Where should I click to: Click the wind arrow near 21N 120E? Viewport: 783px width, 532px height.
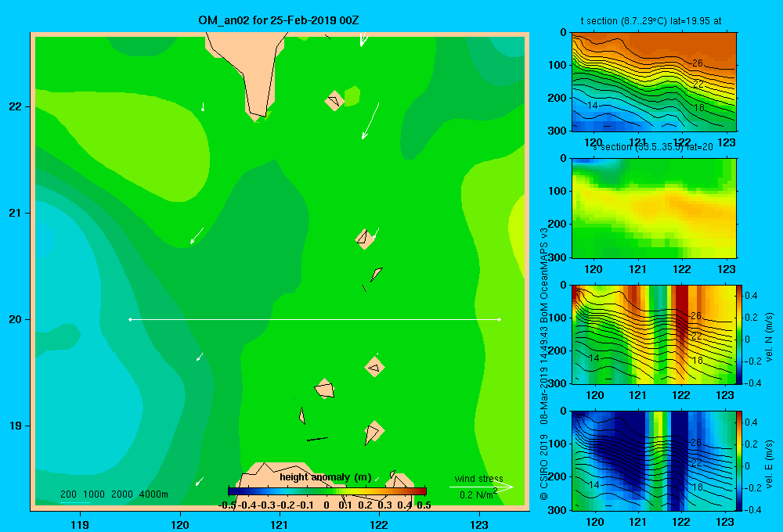tap(197, 235)
